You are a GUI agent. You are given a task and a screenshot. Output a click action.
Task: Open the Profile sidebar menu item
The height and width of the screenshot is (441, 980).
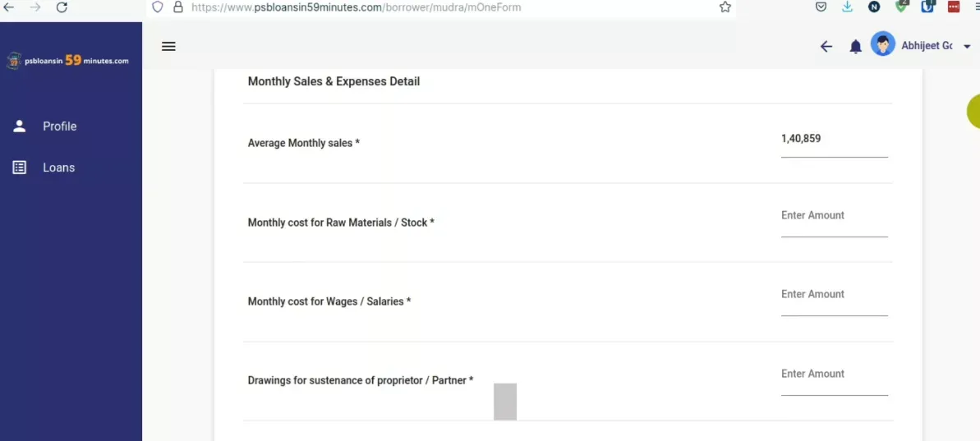pyautogui.click(x=59, y=126)
